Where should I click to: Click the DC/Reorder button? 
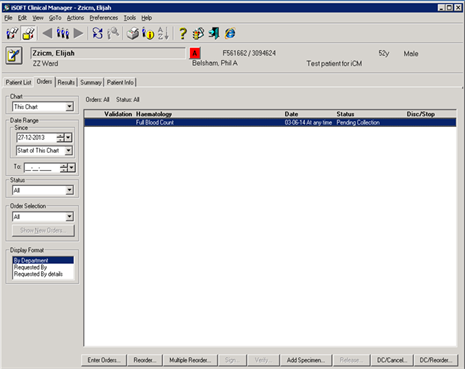click(436, 360)
